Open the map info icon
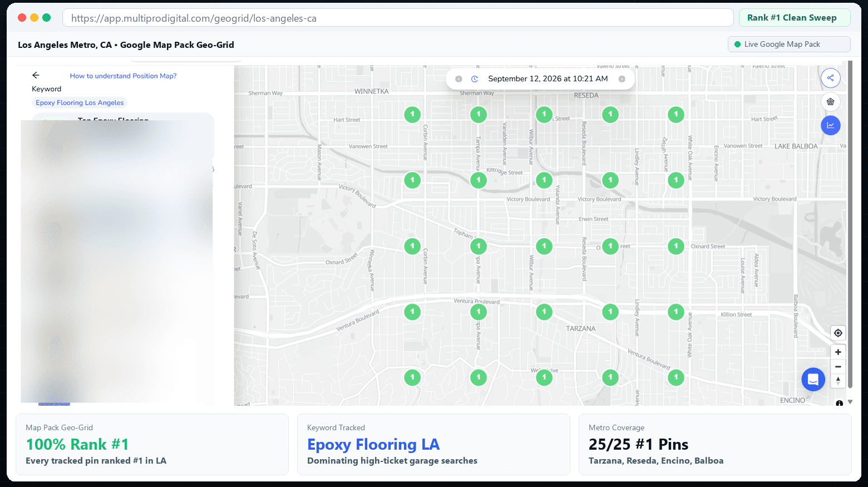The image size is (868, 487). point(839,403)
